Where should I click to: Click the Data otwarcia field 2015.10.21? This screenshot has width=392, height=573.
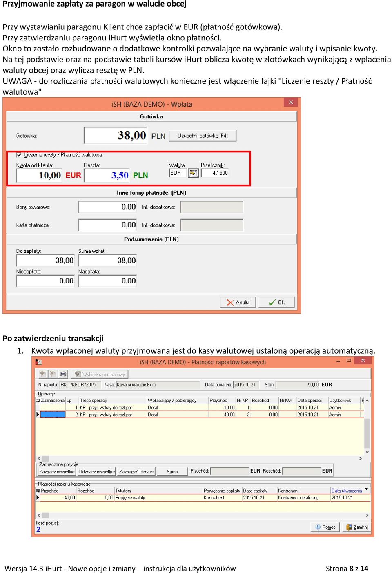(x=245, y=385)
